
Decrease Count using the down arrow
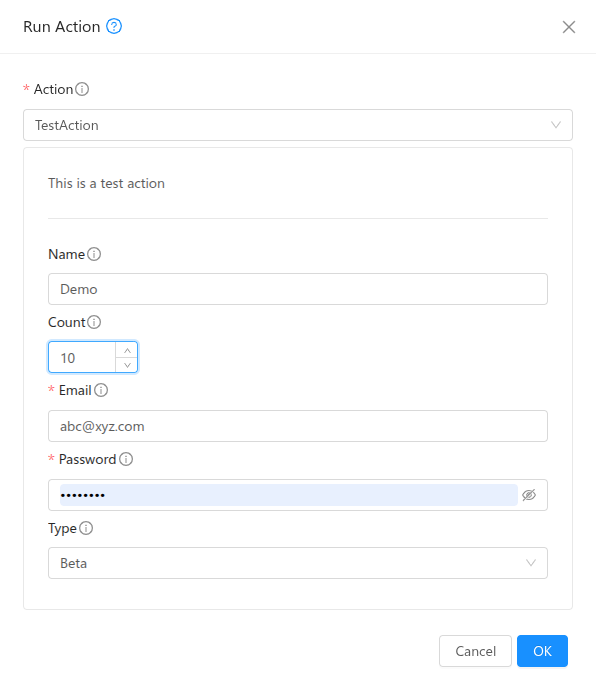127,365
